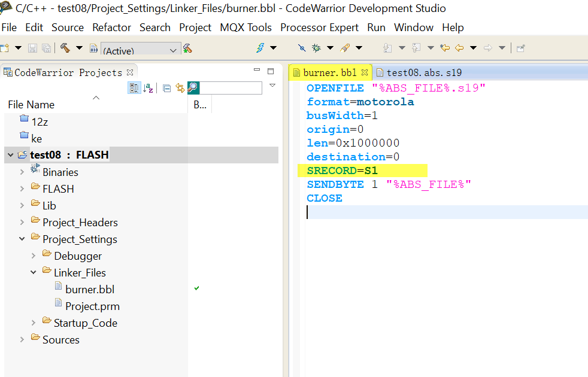Open the Processor Expert menu

point(320,28)
